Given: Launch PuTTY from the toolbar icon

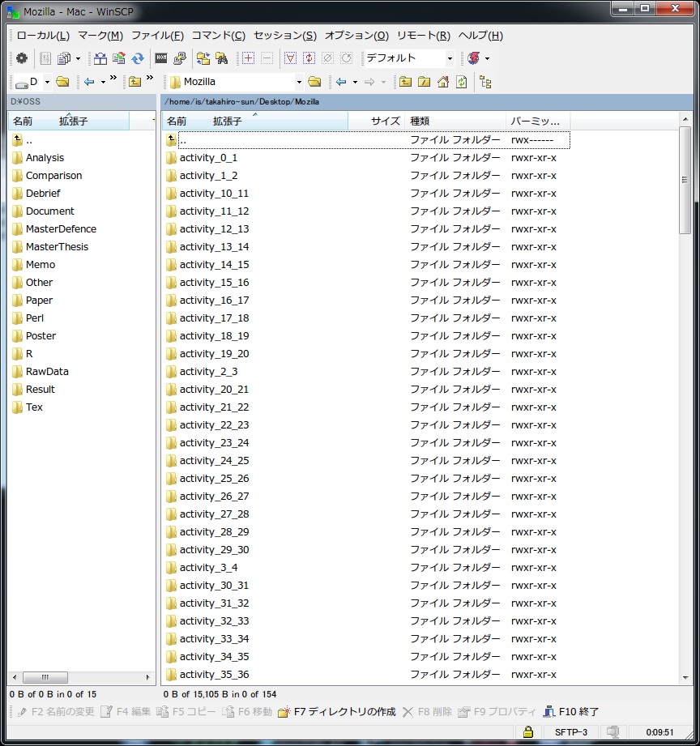Looking at the screenshot, I should click(x=180, y=58).
